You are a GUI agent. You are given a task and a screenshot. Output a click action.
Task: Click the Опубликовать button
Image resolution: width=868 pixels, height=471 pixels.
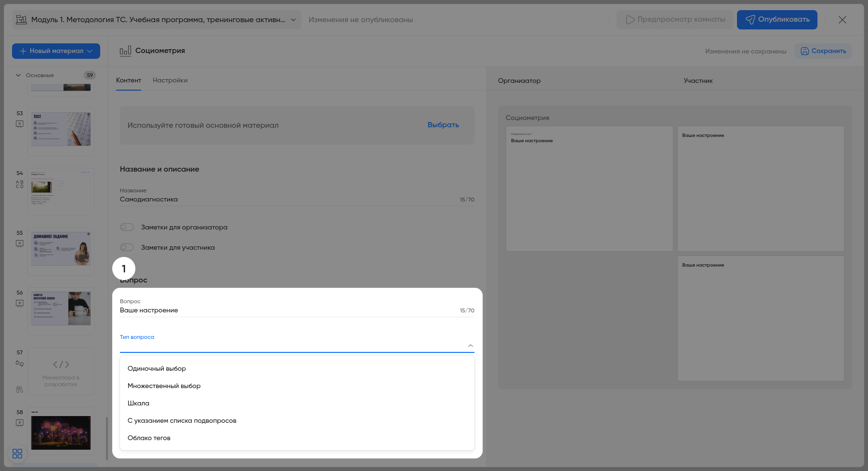[776, 20]
